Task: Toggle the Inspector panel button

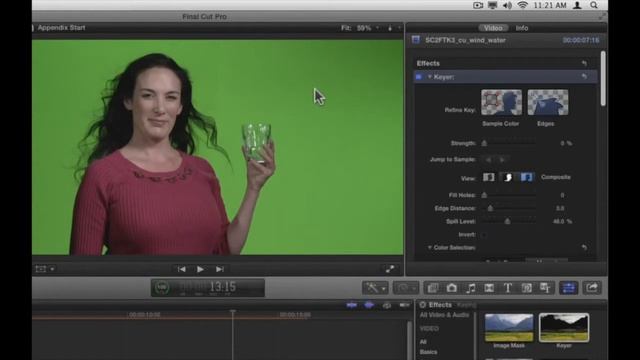Action: pyautogui.click(x=569, y=288)
